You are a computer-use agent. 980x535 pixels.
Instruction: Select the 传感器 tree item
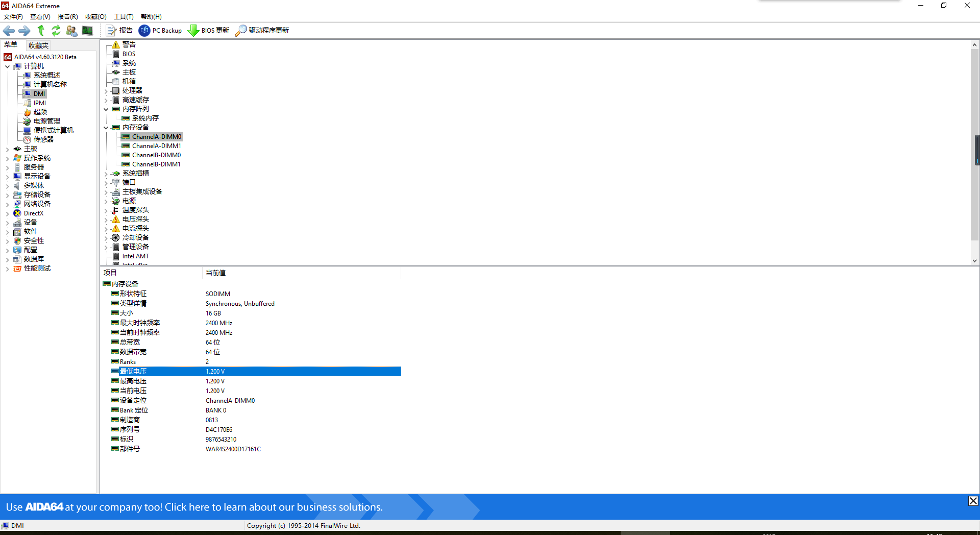coord(43,140)
